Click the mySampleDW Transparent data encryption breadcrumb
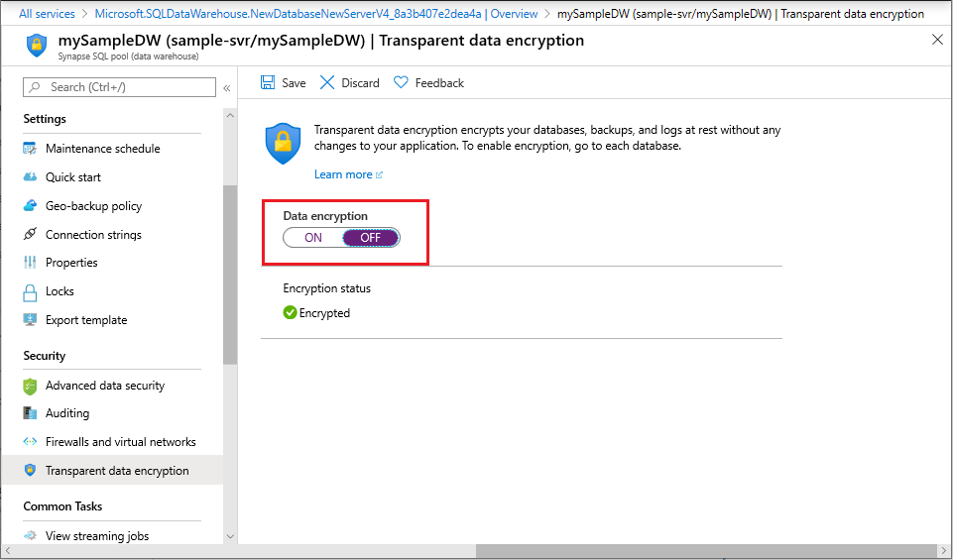 pyautogui.click(x=741, y=13)
